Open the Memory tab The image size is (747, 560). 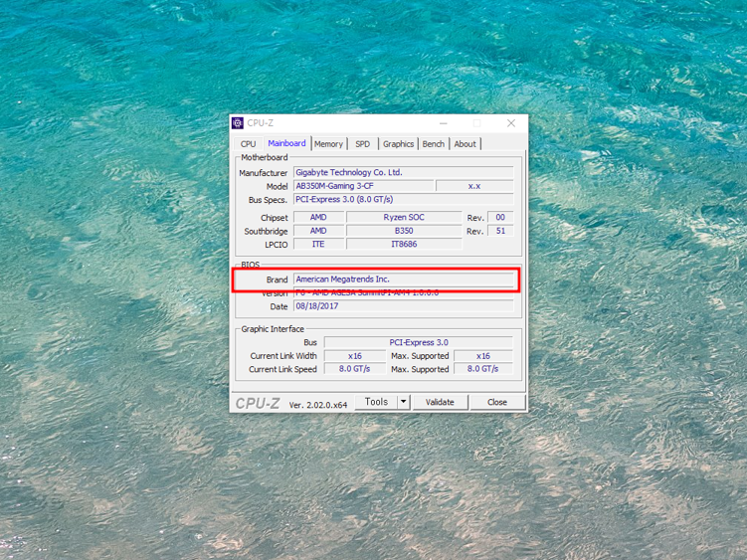[x=328, y=144]
